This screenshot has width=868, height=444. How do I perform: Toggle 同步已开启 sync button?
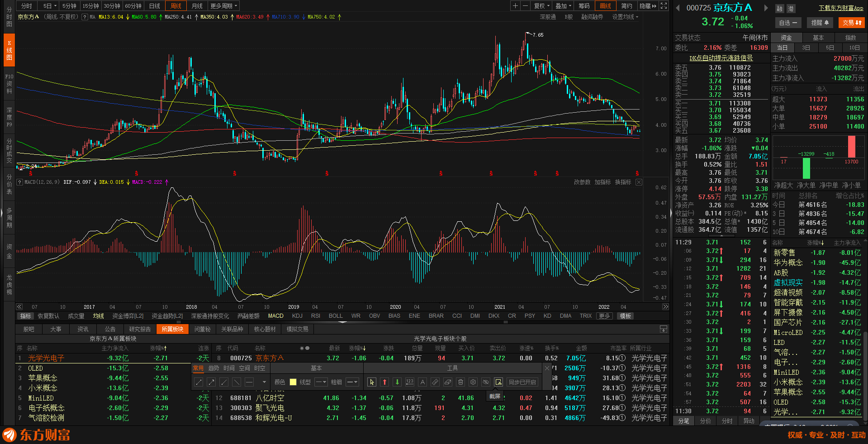(522, 382)
